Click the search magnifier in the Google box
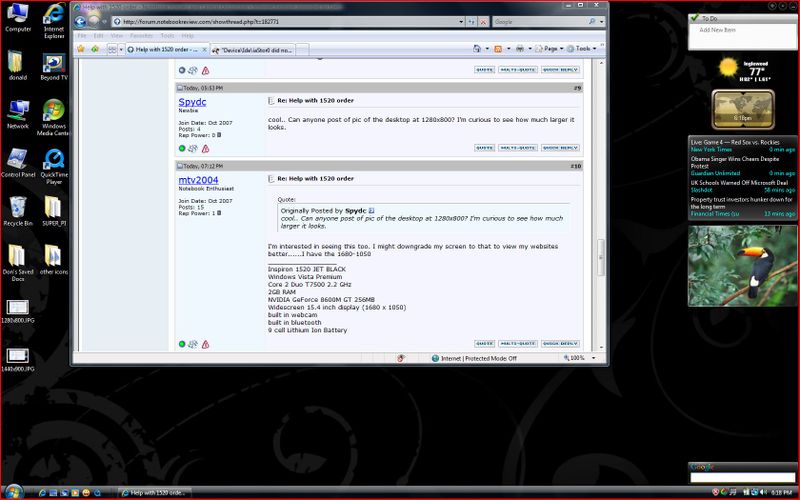This screenshot has width=800, height=500. [x=592, y=21]
